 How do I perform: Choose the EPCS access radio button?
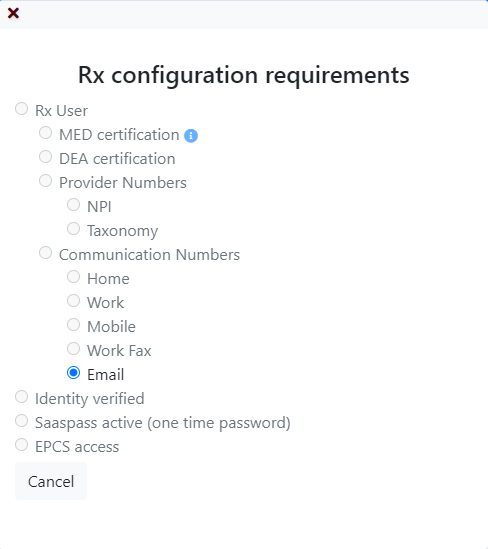point(21,445)
